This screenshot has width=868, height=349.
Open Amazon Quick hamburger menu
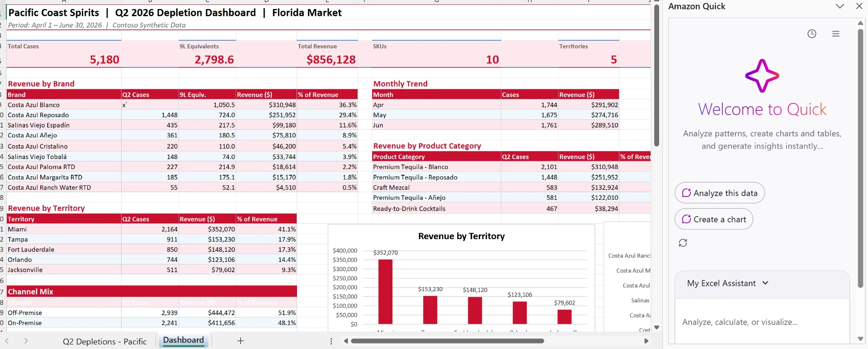836,34
